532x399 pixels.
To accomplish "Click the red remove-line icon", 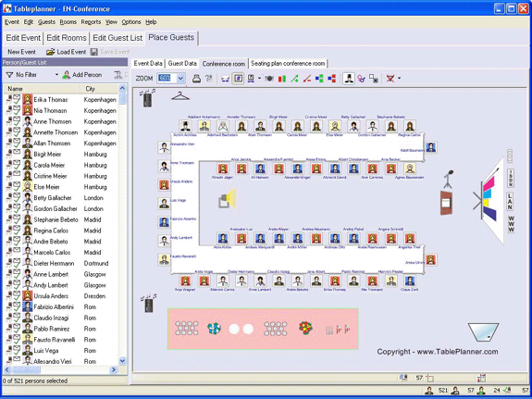I will (x=307, y=79).
